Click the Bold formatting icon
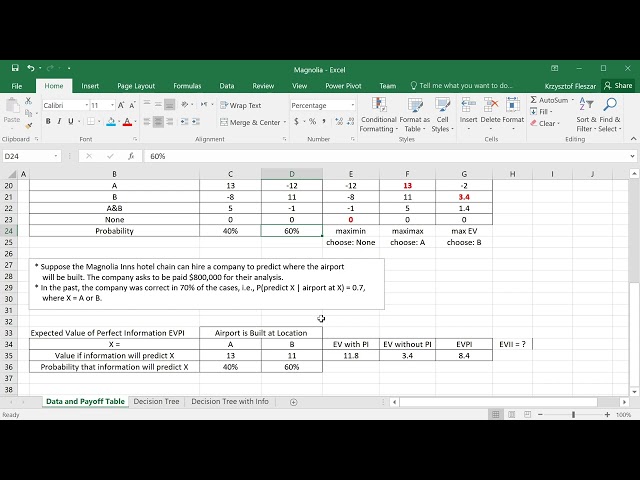The image size is (640, 480). 48,122
